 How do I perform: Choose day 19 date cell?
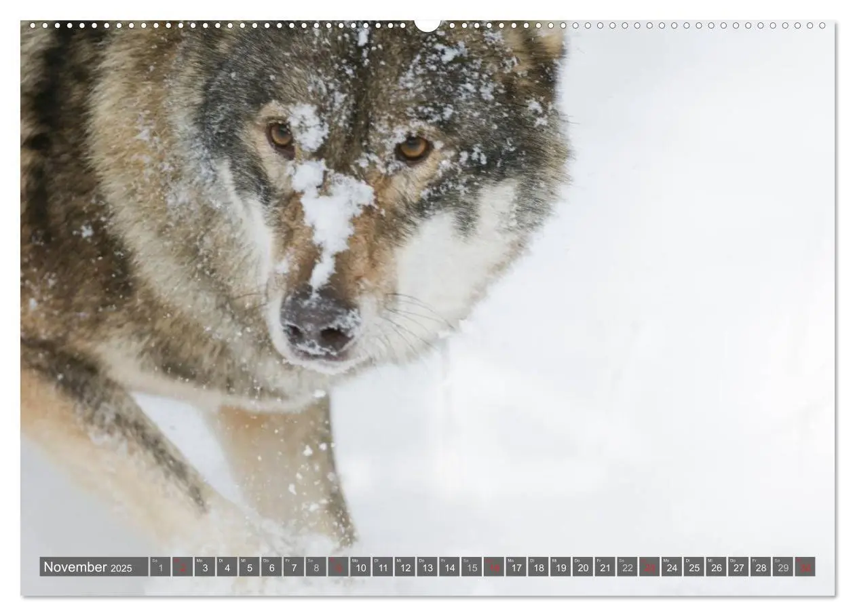(x=560, y=566)
